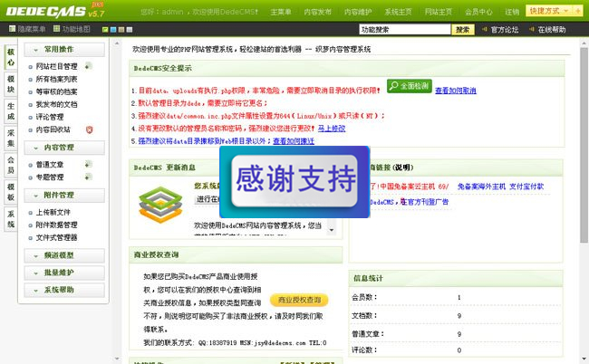589x364 pixels.
Task: Click the green 全面检测 button
Action: tap(410, 86)
